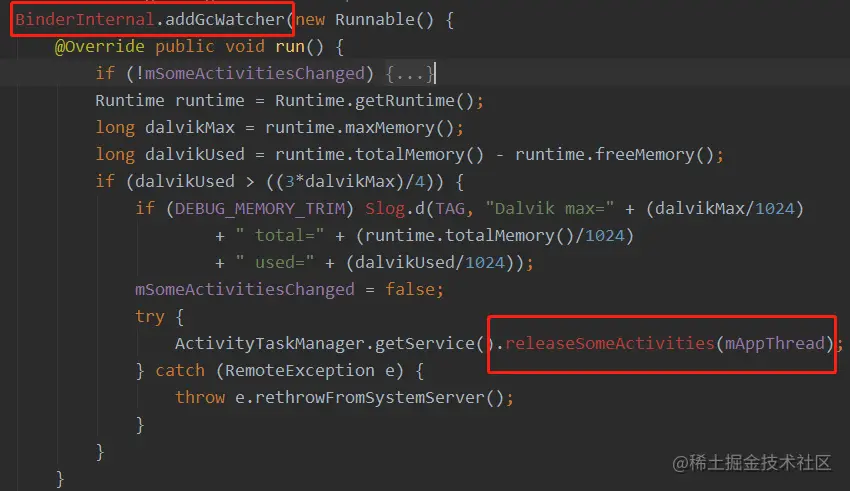Click ActivityTaskManager class reference

point(269,344)
